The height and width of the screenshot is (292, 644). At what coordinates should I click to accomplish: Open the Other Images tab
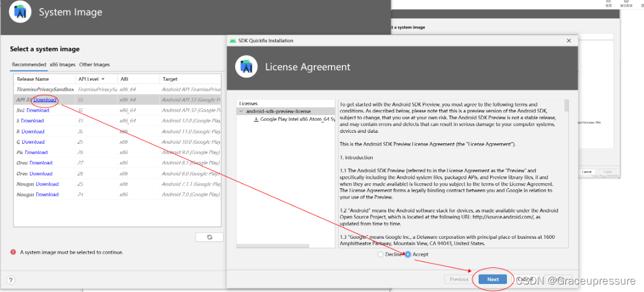pyautogui.click(x=95, y=65)
